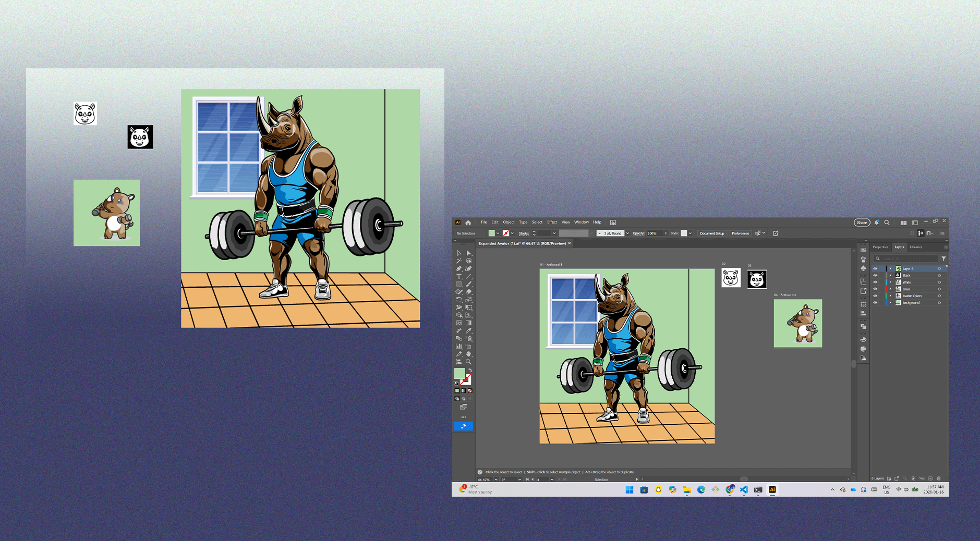
Task: Toggle visibility of the Lines layer
Action: (x=875, y=289)
